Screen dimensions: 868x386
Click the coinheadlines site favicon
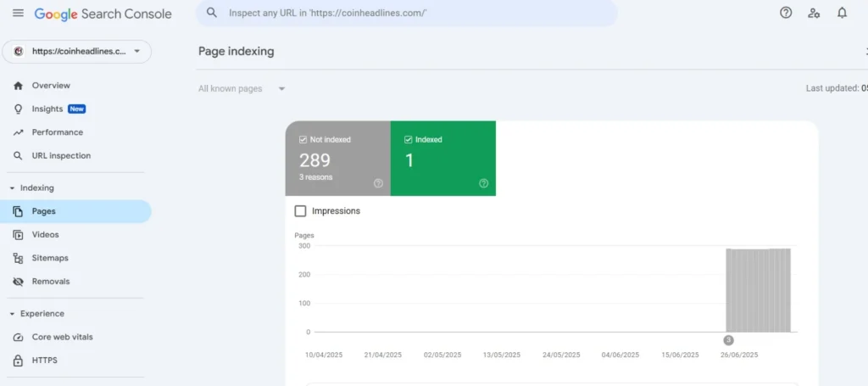(x=19, y=52)
